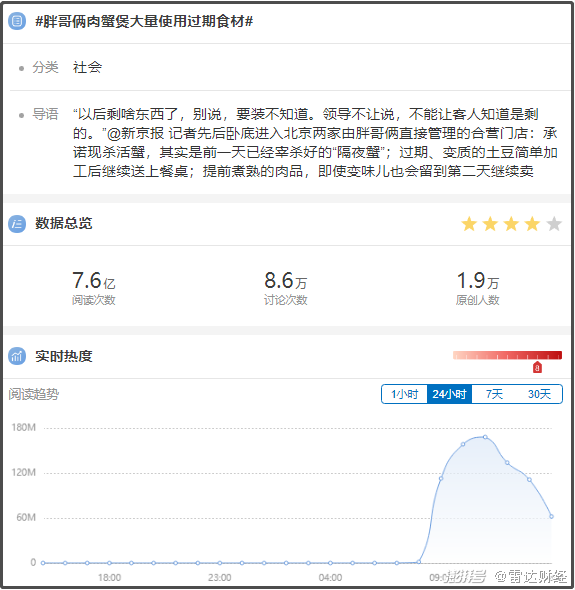Click the 8.6万 讨论次数 statistic
This screenshot has width=575, height=590.
286,288
